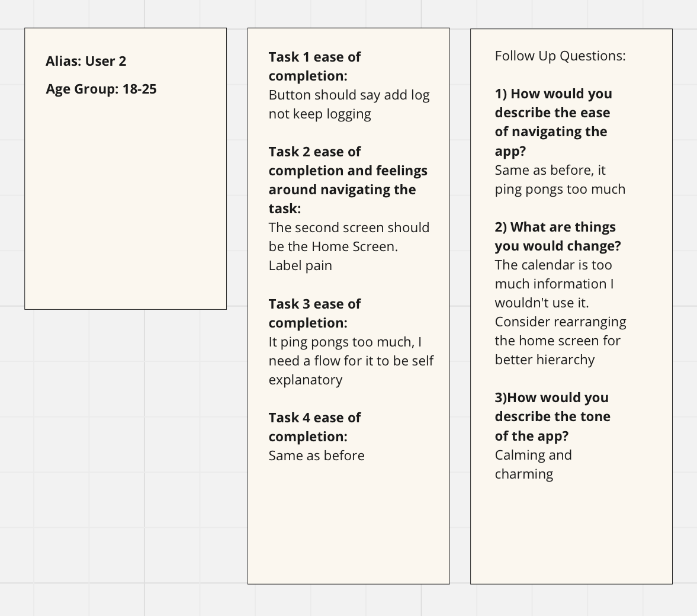Select question 1 about ease of navigating

point(553,122)
